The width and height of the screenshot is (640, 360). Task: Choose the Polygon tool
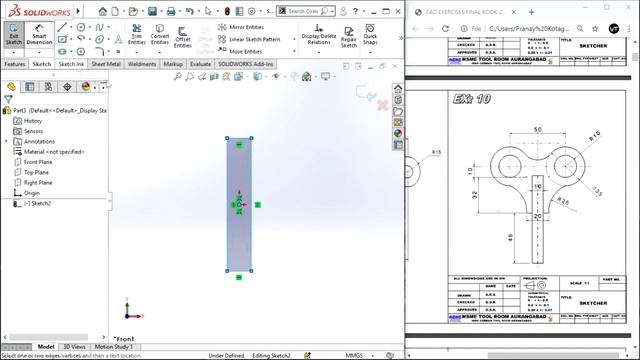(x=81, y=51)
